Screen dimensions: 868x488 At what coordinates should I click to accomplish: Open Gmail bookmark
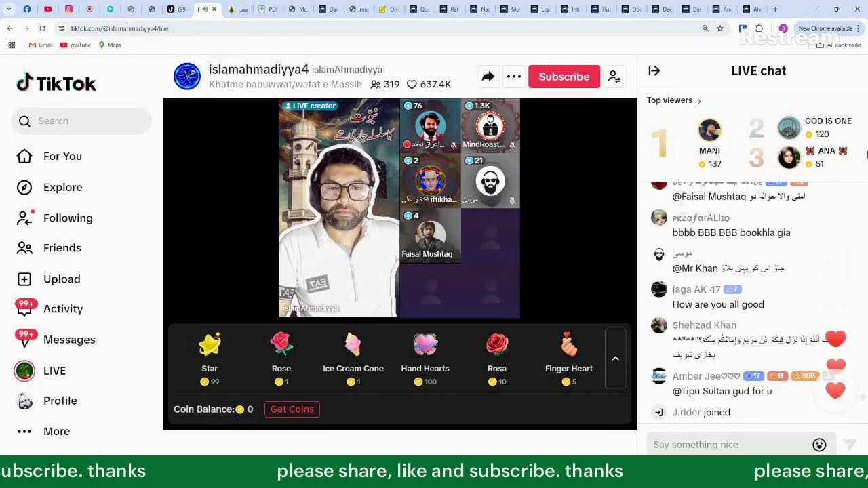[x=41, y=45]
